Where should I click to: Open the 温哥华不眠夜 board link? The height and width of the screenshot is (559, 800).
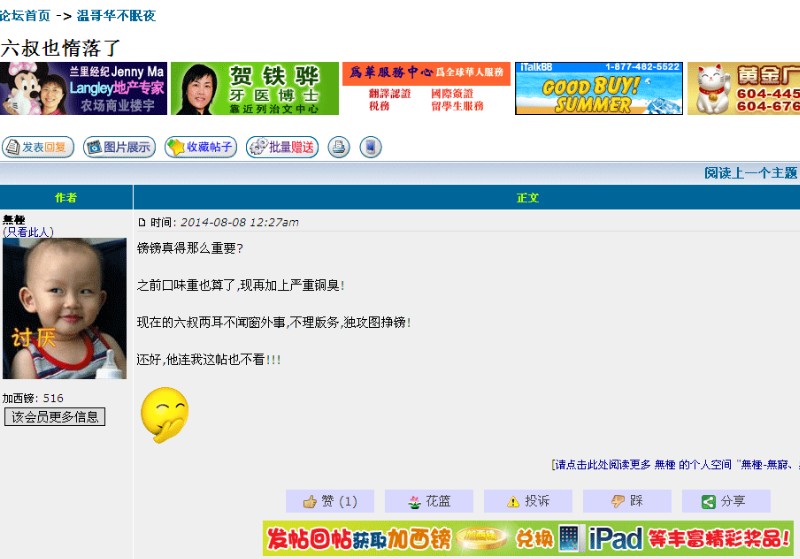tap(116, 16)
